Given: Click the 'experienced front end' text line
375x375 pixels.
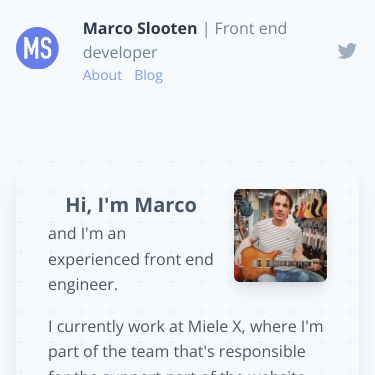Looking at the screenshot, I should pos(131,259).
